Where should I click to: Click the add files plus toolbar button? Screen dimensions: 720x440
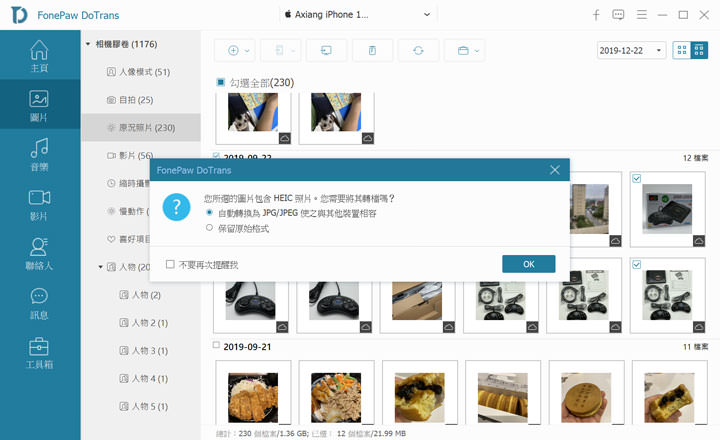pos(233,51)
